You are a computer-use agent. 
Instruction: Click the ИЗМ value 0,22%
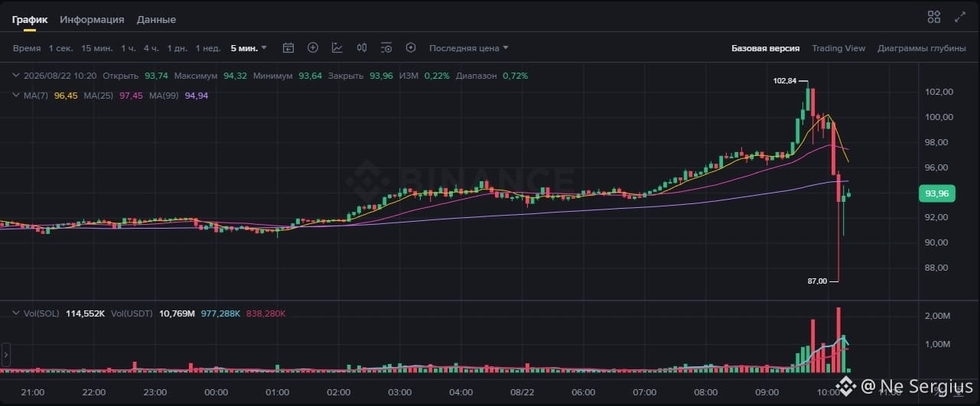point(438,76)
